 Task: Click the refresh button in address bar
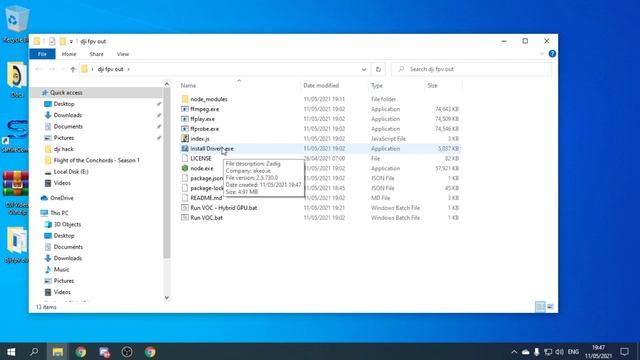tap(378, 69)
